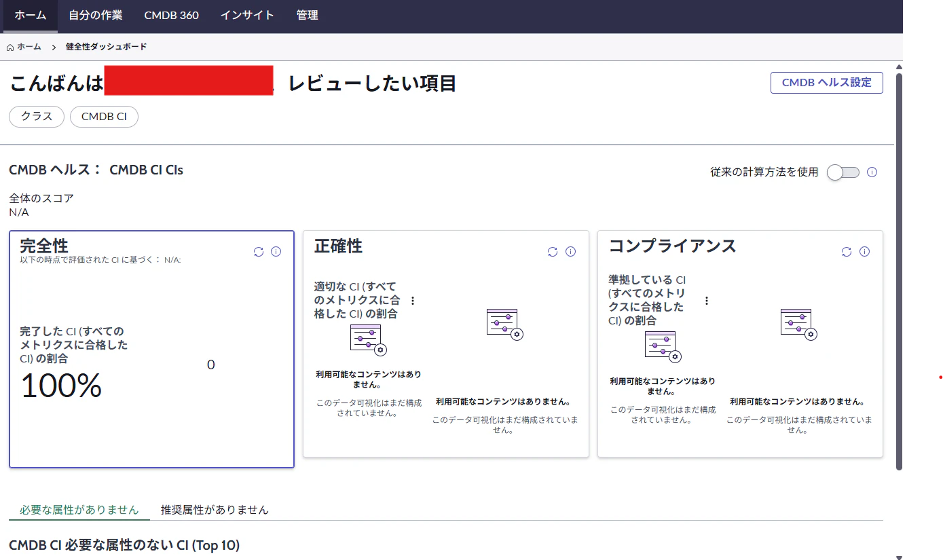Click 健全性ダッシュボード breadcrumb item
The width and height of the screenshot is (943, 560).
tap(107, 47)
